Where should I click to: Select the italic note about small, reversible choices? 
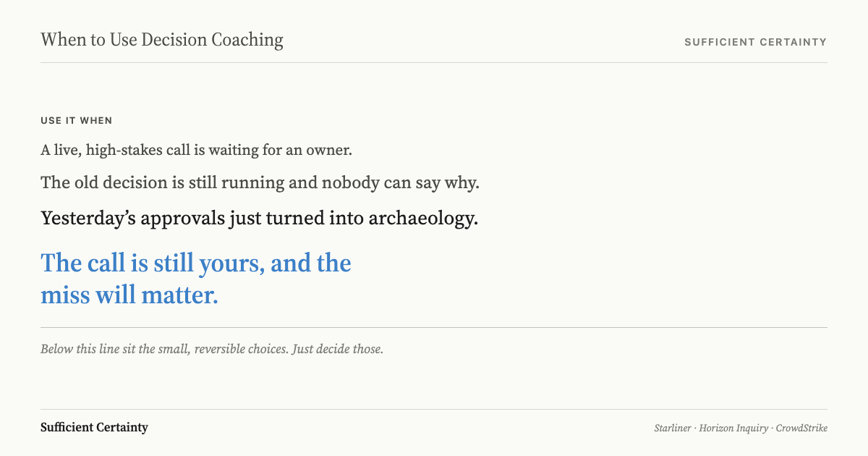(x=212, y=349)
